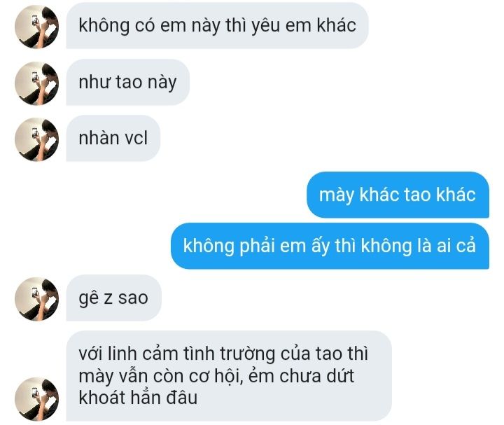Open sender avatar beside 'nhàn vcl' message
504x425 pixels.
36,139
